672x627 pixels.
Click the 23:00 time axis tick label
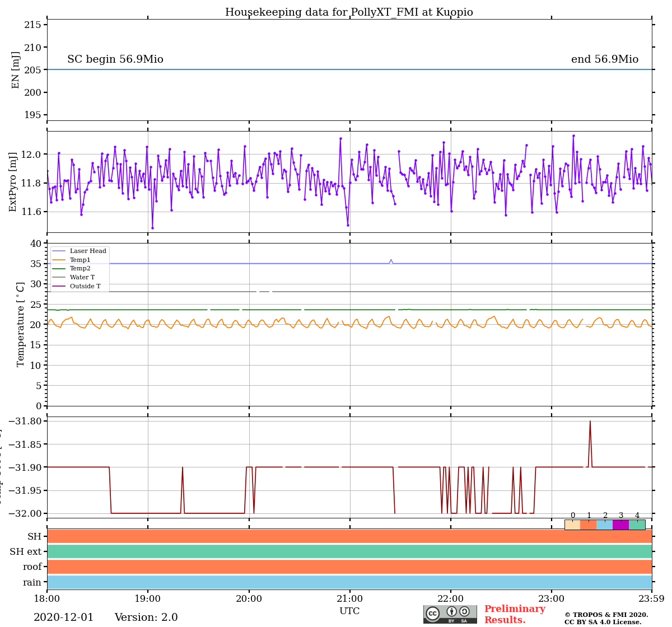tap(552, 598)
